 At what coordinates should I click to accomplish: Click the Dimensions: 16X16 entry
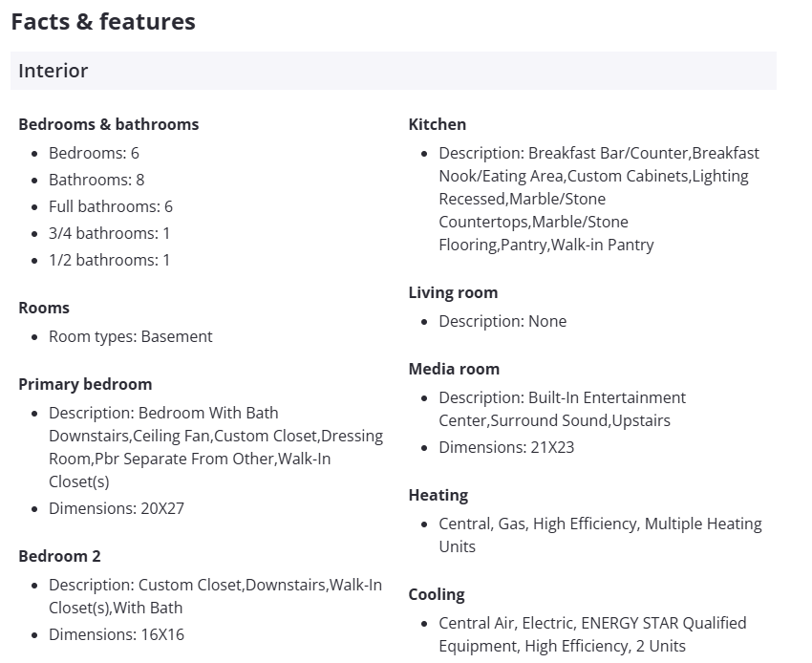117,634
